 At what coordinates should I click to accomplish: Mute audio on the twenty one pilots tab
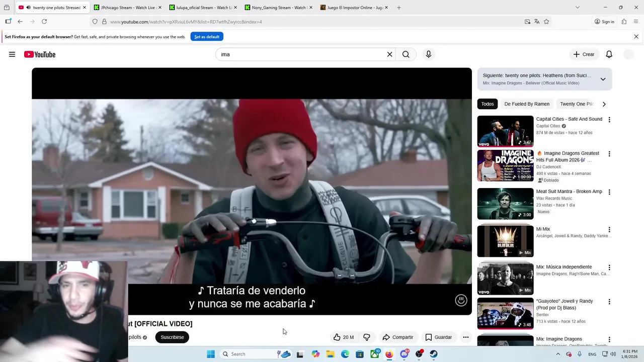(28, 8)
